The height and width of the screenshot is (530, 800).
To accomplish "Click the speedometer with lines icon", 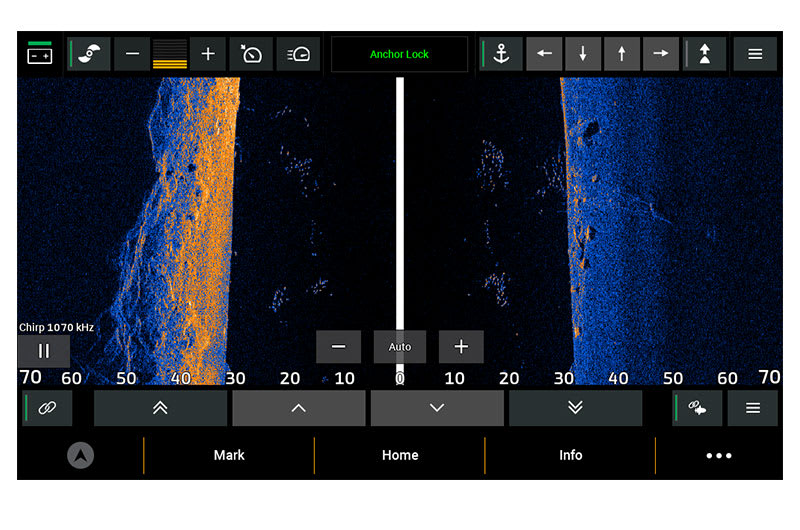I will pos(298,54).
